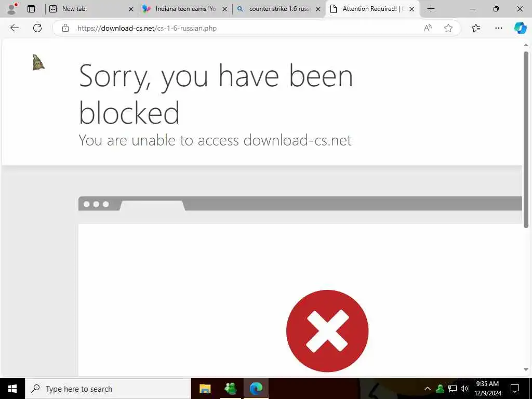Close the Attention Required tab
Viewport: 532px width, 399px height.
tap(411, 9)
